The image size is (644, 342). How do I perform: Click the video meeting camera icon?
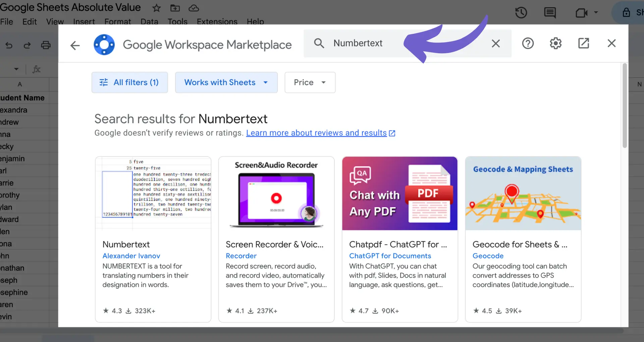click(x=581, y=13)
